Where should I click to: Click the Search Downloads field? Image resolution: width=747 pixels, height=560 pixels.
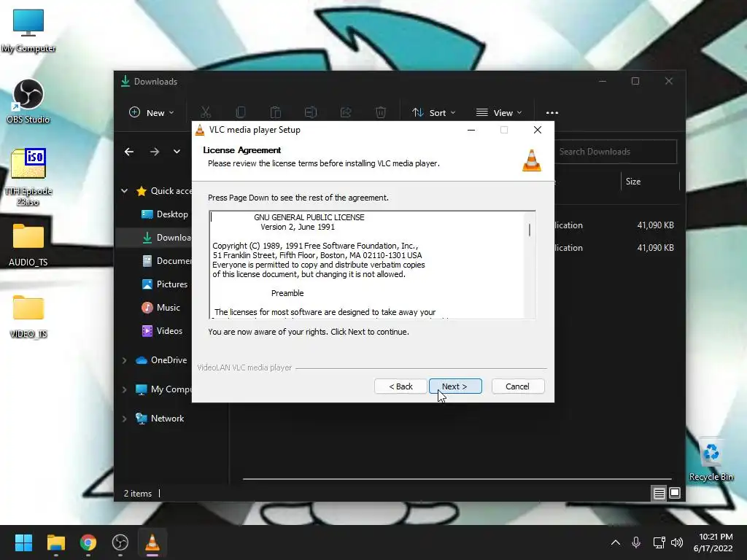coord(616,152)
